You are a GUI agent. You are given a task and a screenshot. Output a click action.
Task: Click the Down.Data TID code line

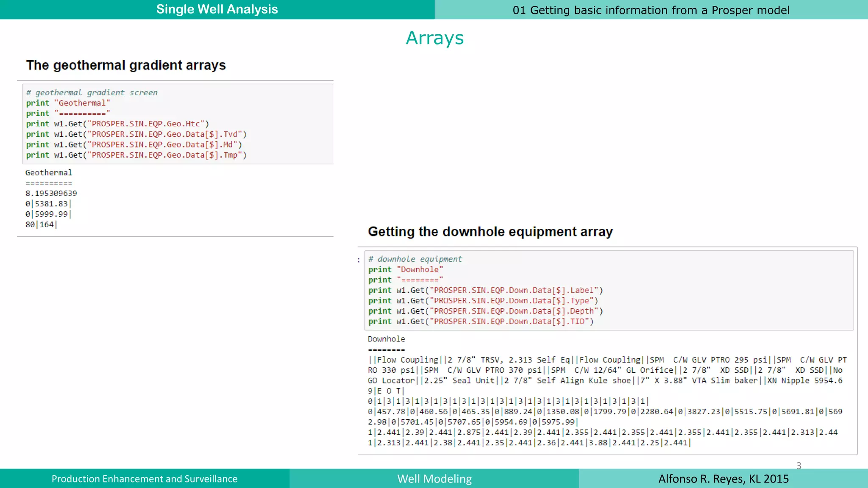(481, 322)
